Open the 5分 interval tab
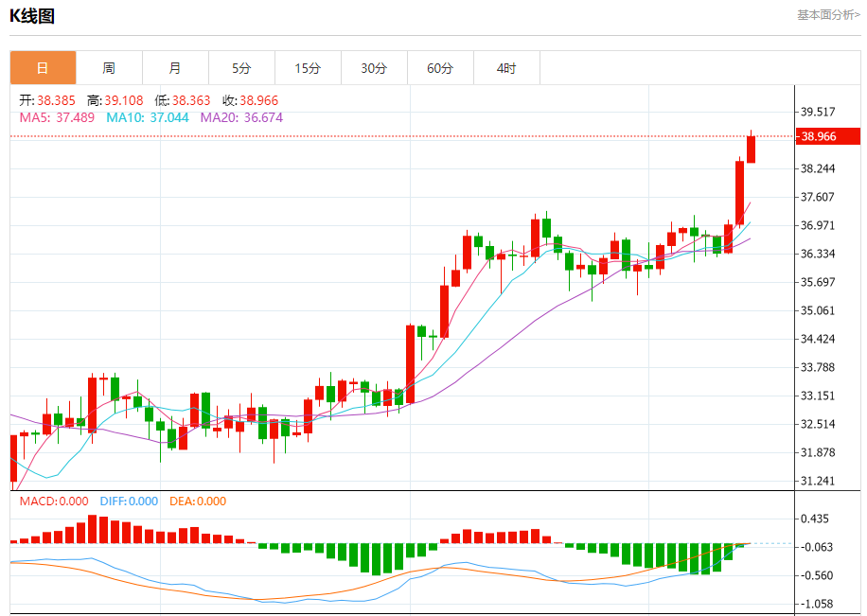This screenshot has width=867, height=616. (241, 68)
